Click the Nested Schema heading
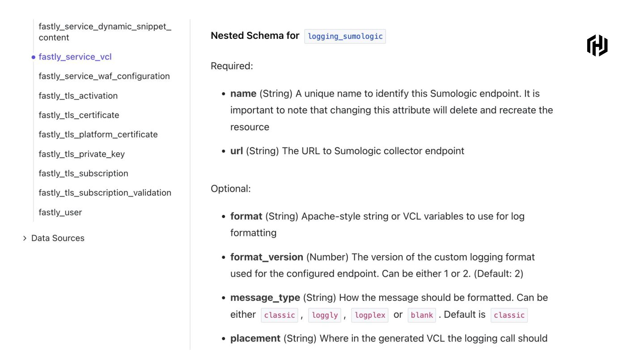This screenshot has height=362, width=644. coord(255,36)
